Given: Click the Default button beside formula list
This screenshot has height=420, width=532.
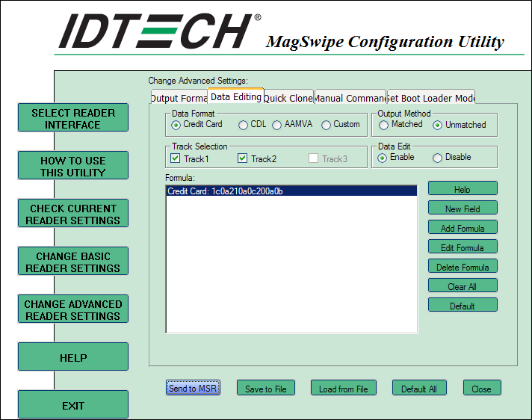Looking at the screenshot, I should 463,305.
